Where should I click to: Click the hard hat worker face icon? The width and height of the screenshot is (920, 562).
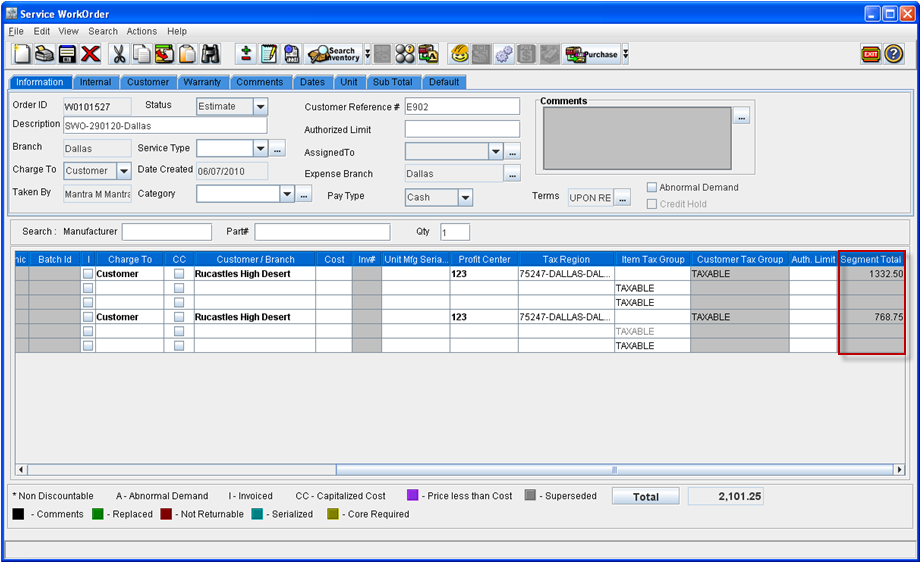coord(459,54)
